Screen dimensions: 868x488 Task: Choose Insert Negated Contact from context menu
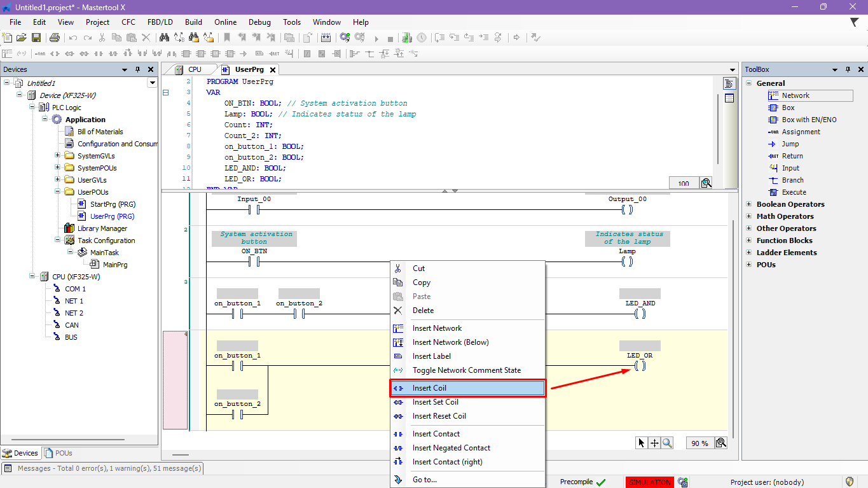tap(451, 448)
